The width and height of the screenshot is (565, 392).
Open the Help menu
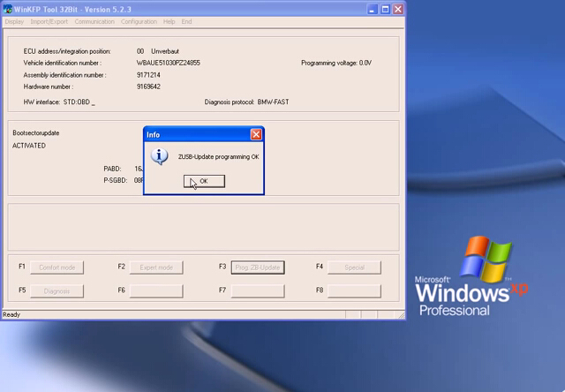(169, 21)
